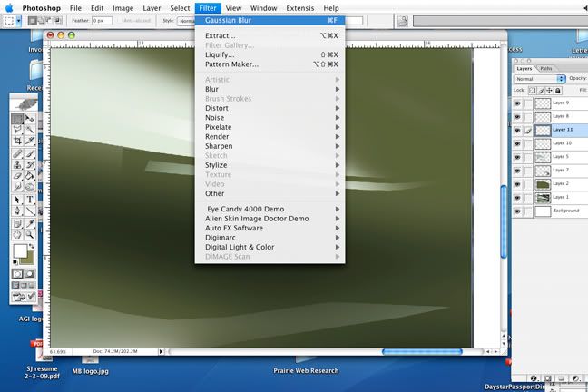
Task: Select the Pen tool
Action: (17, 211)
